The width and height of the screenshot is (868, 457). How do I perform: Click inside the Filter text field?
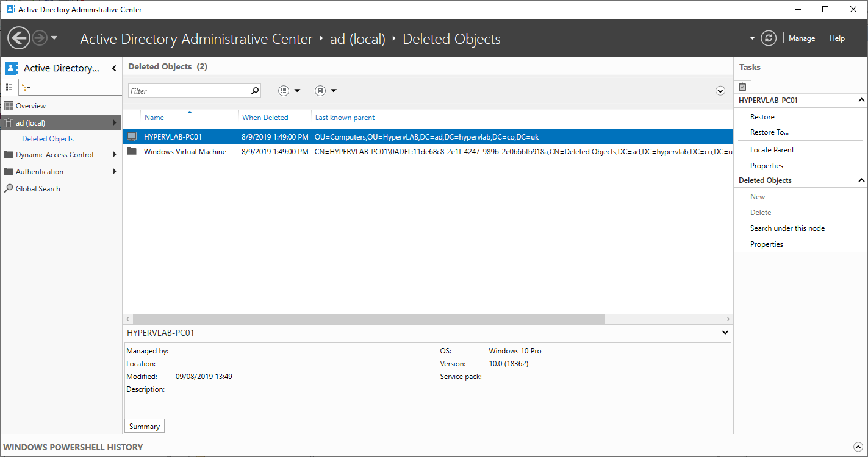point(189,91)
